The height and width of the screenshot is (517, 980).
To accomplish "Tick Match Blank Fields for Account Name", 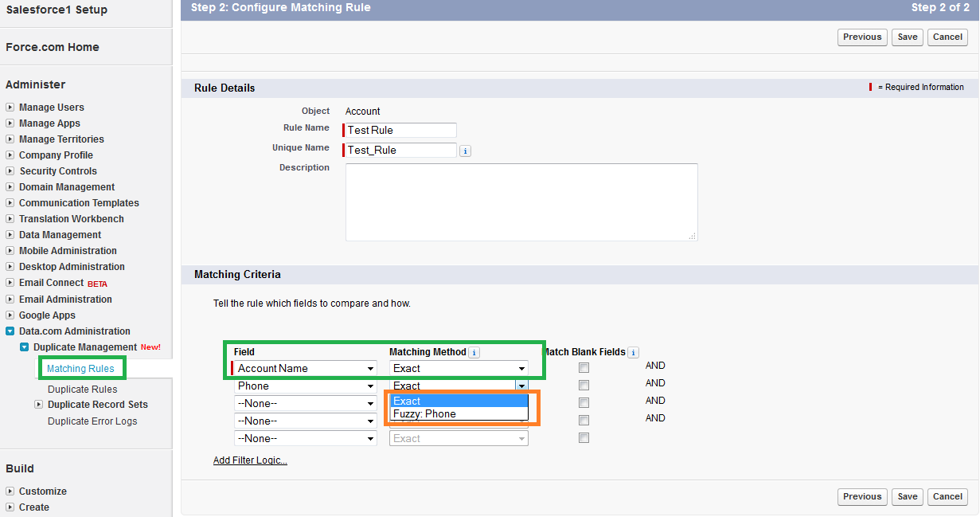I will tap(584, 368).
